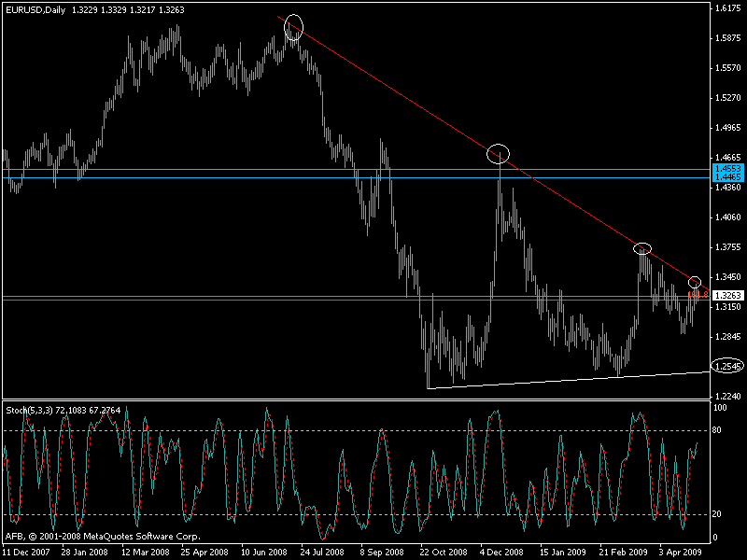Image resolution: width=747 pixels, height=560 pixels.
Task: Click the 1.4553 price tag on the axis
Action: [x=726, y=168]
